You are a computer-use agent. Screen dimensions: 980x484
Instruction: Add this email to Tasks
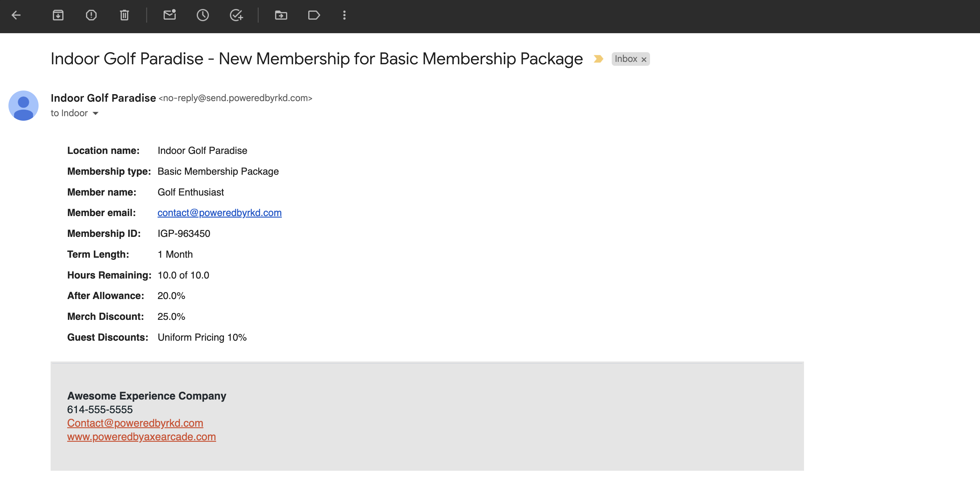(x=236, y=15)
